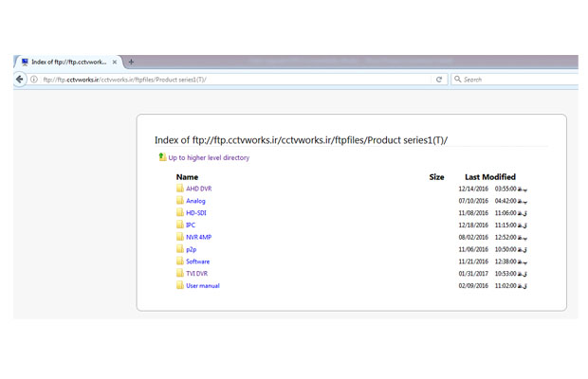Click the Software folder icon
588x379 pixels.
tap(180, 261)
